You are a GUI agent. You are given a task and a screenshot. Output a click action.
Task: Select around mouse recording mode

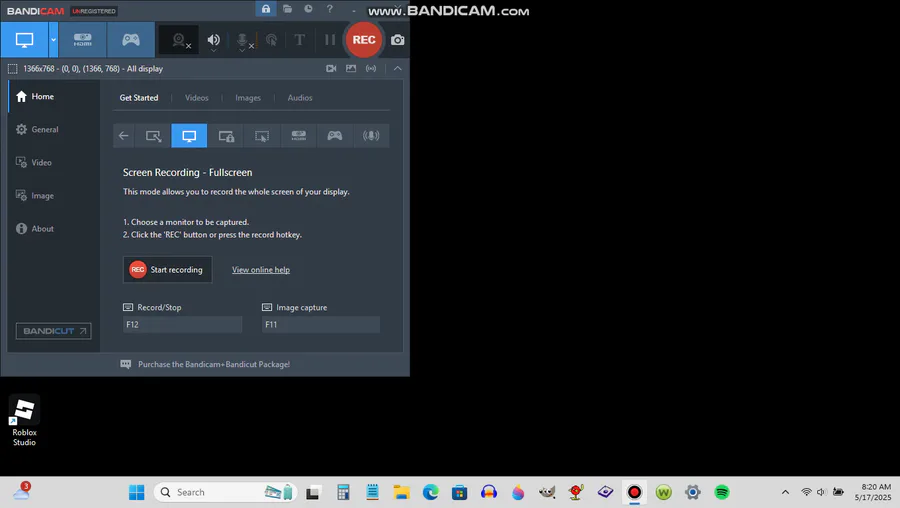pos(262,136)
